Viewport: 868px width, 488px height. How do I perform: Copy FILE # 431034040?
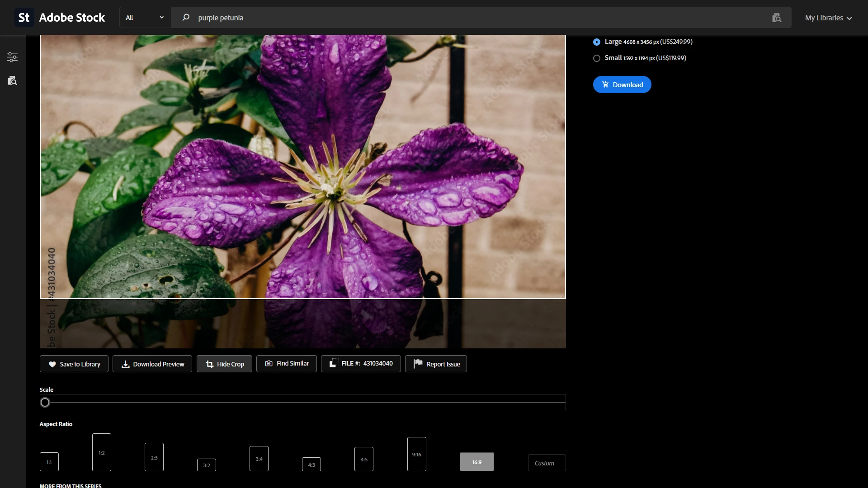coord(361,363)
